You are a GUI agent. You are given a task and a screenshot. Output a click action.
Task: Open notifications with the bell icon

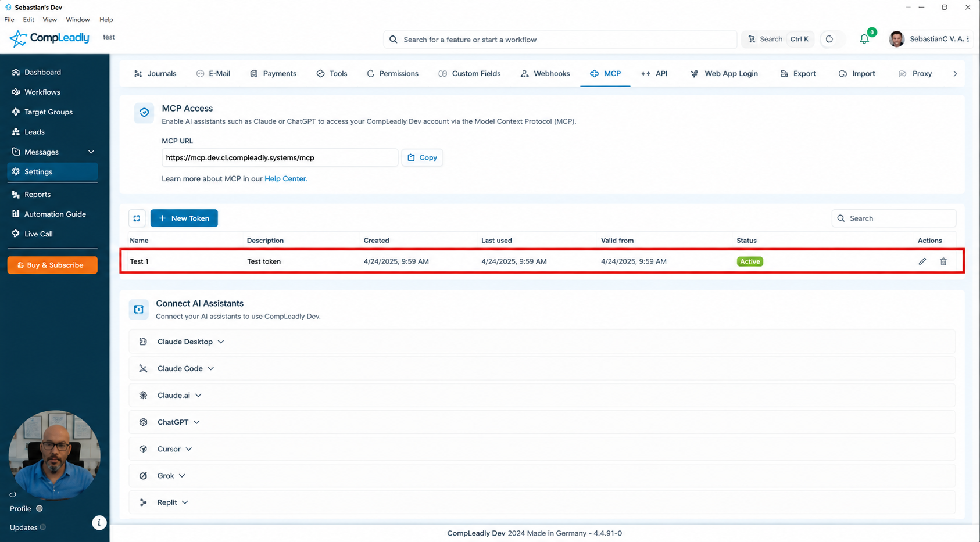(864, 40)
